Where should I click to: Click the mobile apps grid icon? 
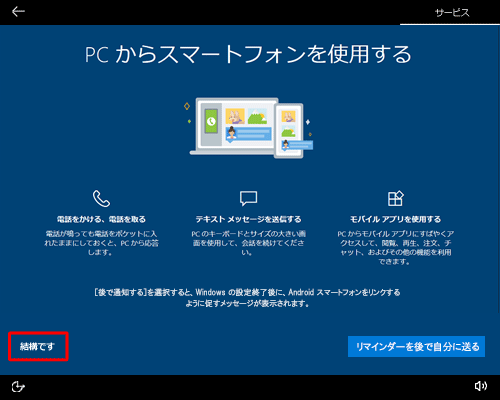pos(396,198)
